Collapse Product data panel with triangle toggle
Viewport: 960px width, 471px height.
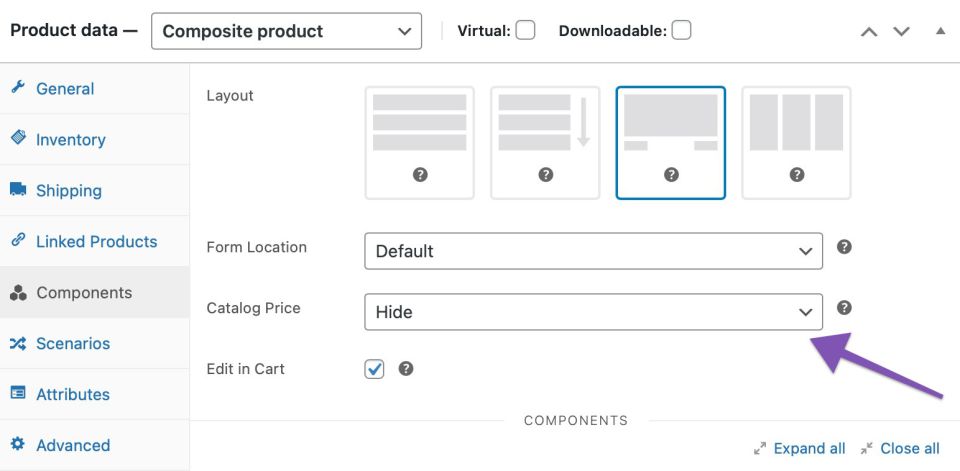coord(940,31)
